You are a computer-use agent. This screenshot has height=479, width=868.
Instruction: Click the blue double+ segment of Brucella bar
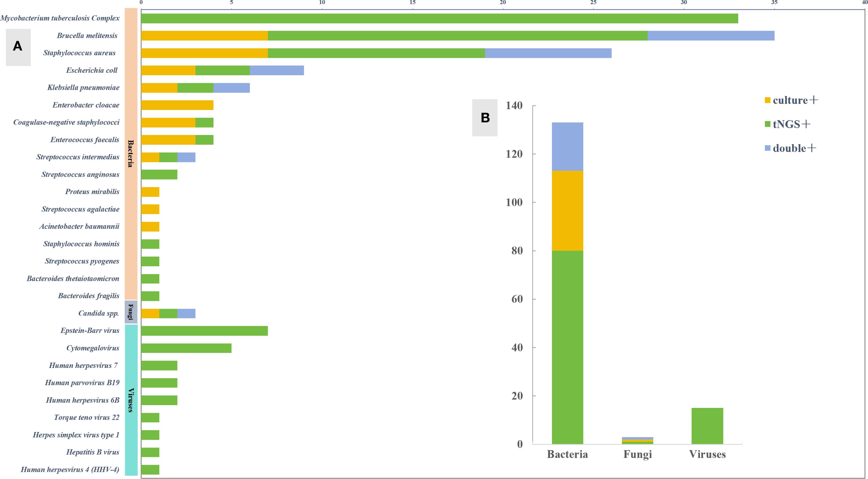[711, 36]
